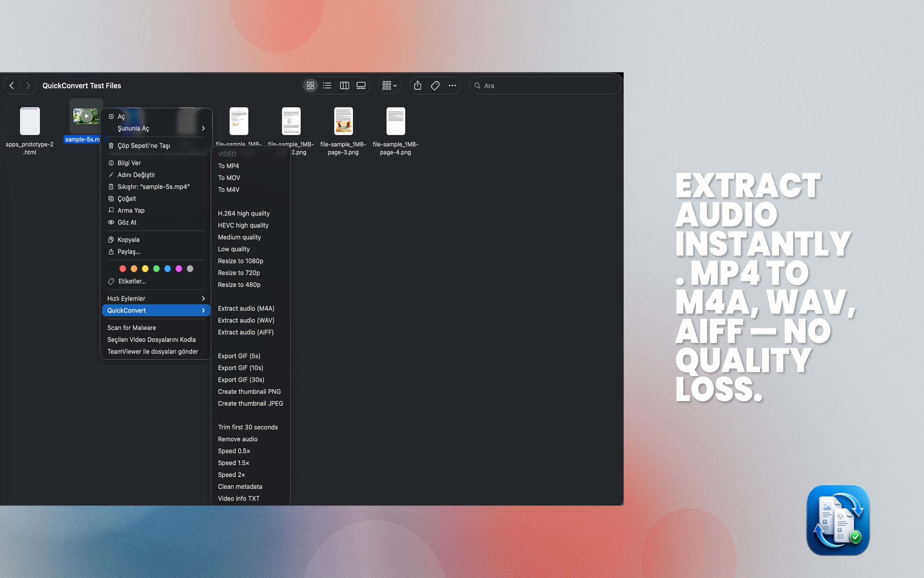Convert the video To M4V
This screenshot has width=924, height=578.
251,189
